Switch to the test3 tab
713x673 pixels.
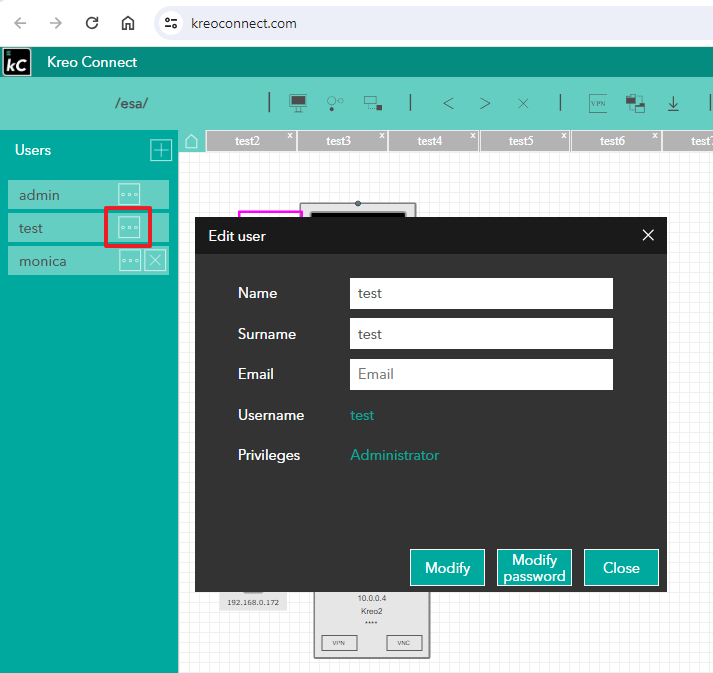coord(338,141)
